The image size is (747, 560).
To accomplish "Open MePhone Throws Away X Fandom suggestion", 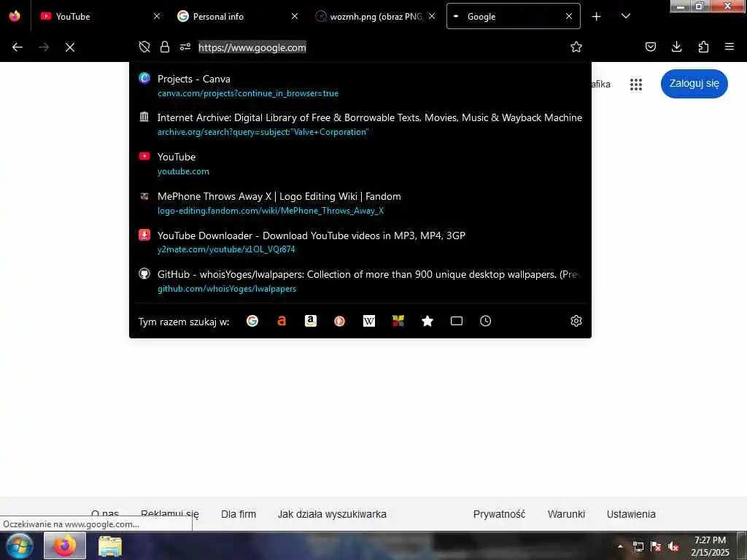I will 360,203.
